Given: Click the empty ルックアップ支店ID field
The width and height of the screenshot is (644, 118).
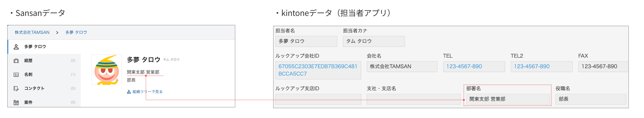Looking at the screenshot, I should pos(318,99).
